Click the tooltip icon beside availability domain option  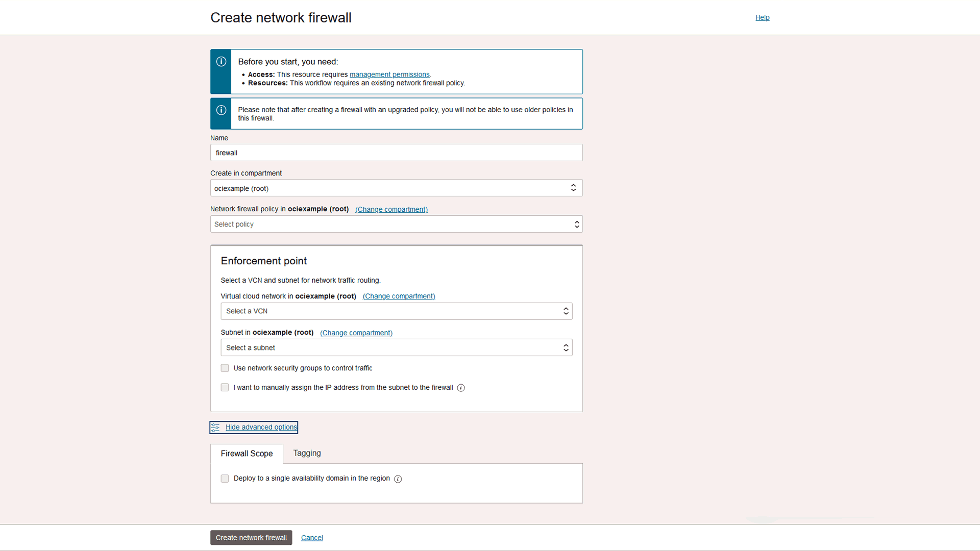398,479
